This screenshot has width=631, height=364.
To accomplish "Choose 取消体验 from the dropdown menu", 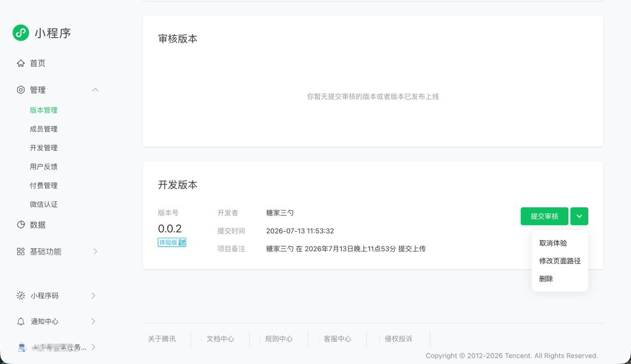I will 553,243.
